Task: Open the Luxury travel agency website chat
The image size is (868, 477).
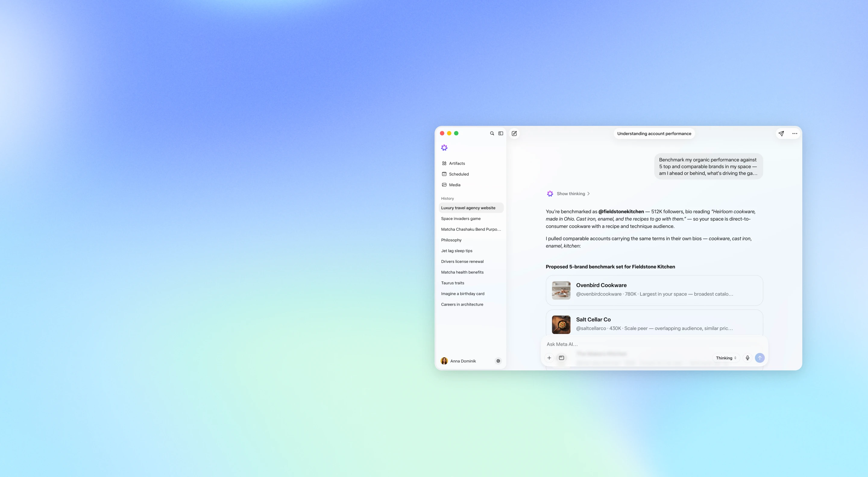Action: 471,208
